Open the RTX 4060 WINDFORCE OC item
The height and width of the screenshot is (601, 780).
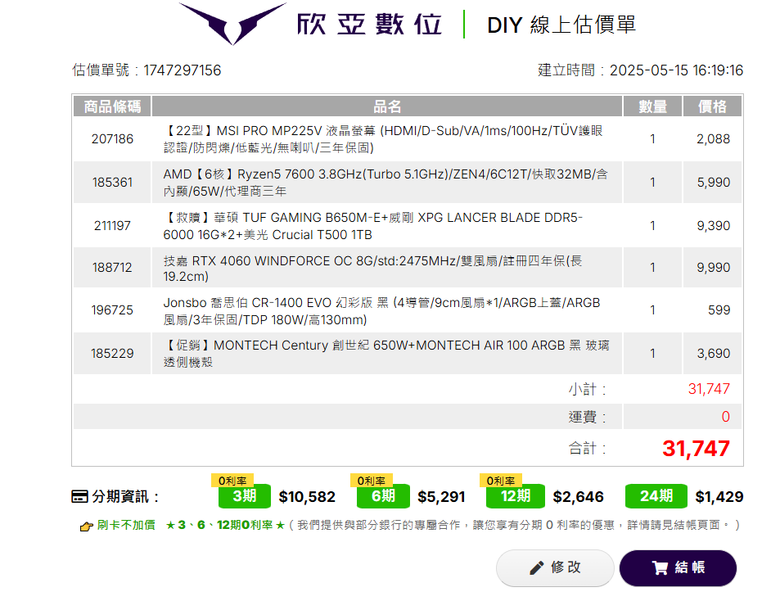pyautogui.click(x=387, y=268)
